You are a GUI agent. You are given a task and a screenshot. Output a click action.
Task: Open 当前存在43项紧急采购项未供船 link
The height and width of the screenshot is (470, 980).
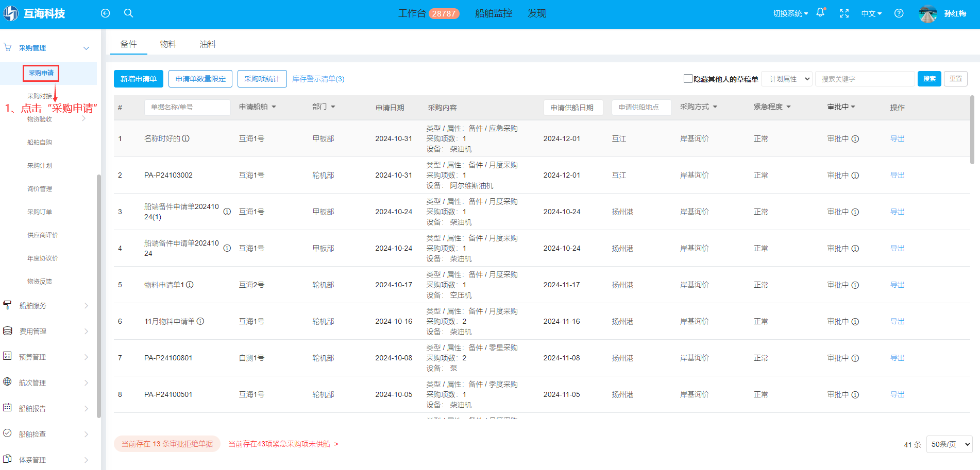tap(283, 444)
